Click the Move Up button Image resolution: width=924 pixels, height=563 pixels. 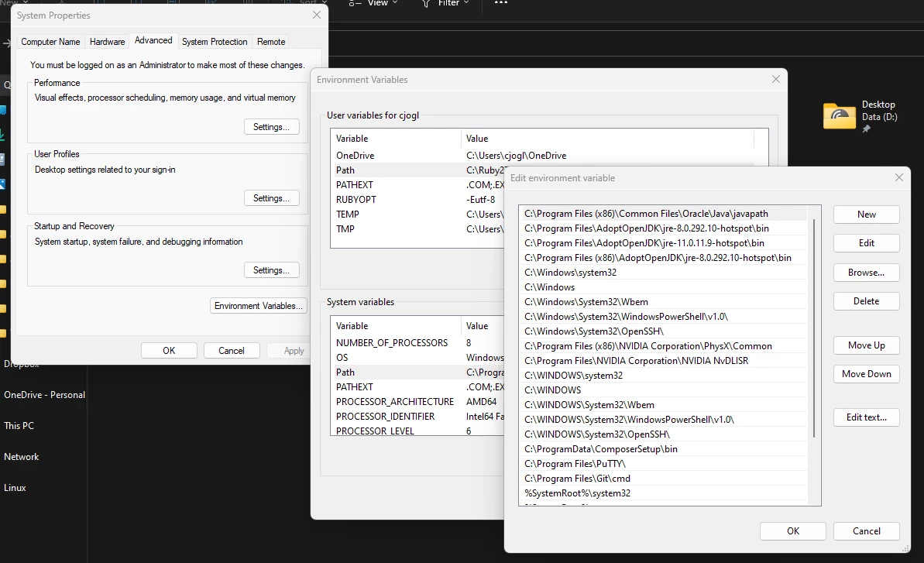point(866,345)
